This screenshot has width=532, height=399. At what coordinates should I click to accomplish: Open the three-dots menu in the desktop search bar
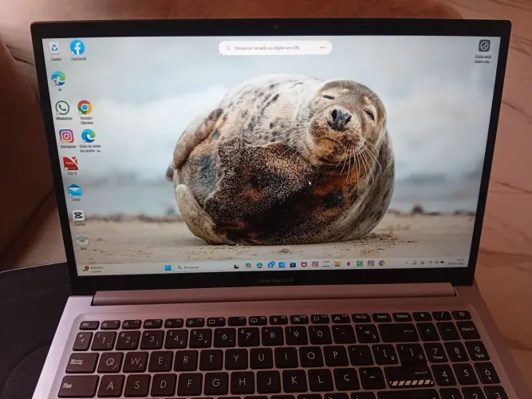point(323,48)
